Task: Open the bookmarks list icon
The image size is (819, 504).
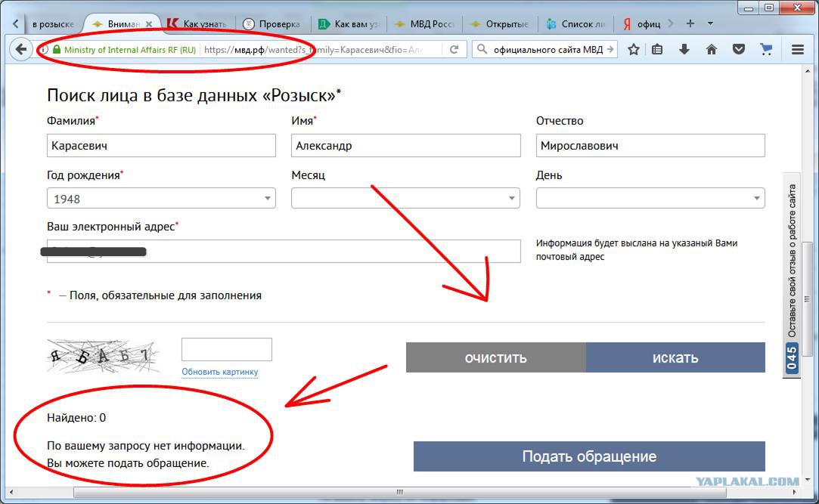Action: point(657,50)
